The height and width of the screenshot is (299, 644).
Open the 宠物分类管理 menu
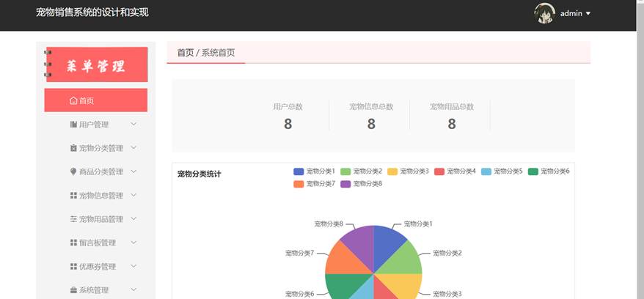95,148
